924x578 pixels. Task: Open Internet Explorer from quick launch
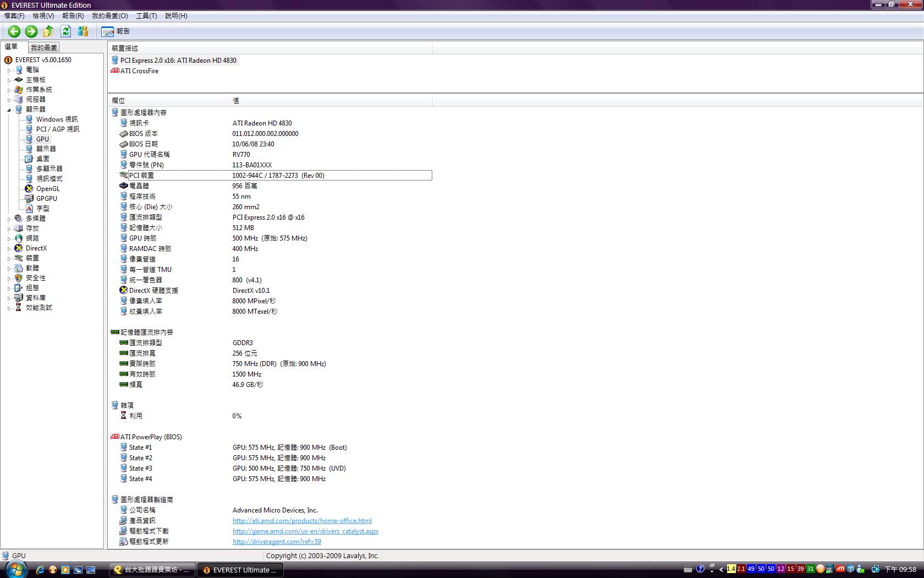40,570
